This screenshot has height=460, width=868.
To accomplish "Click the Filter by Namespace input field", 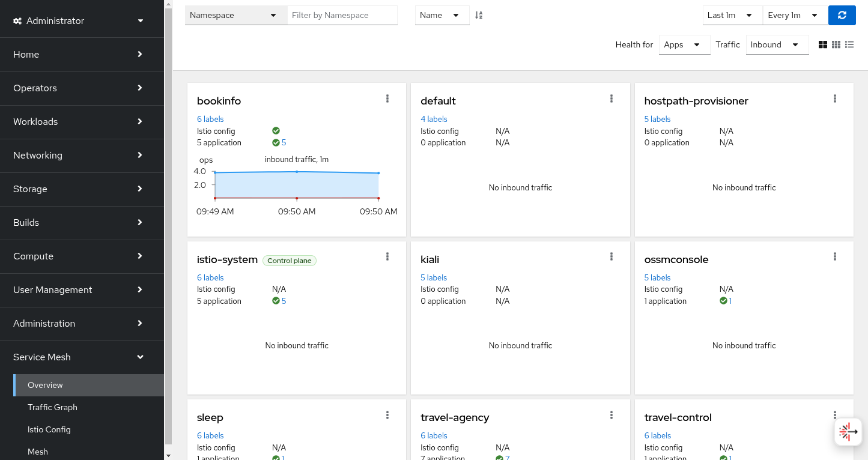I will coord(342,15).
